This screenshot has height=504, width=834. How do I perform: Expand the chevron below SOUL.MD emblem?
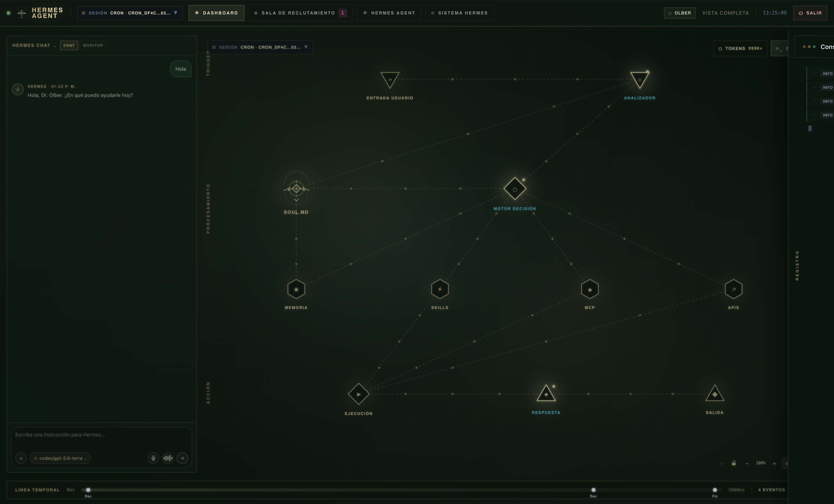(x=296, y=200)
